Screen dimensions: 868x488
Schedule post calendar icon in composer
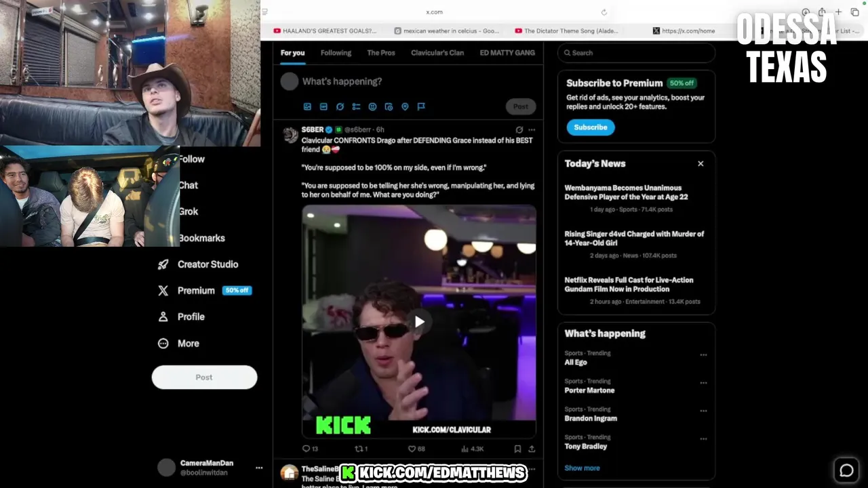pyautogui.click(x=389, y=106)
